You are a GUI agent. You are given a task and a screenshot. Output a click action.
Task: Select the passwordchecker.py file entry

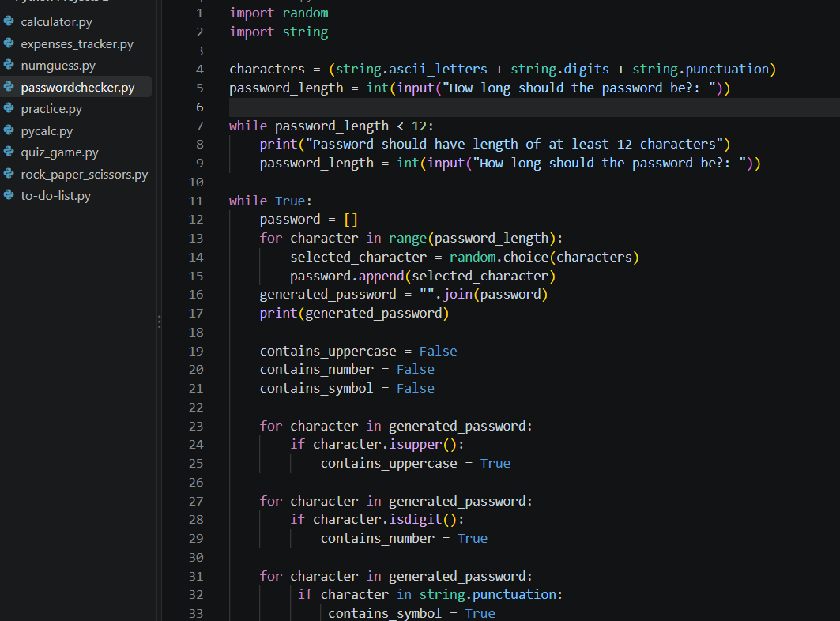(76, 88)
